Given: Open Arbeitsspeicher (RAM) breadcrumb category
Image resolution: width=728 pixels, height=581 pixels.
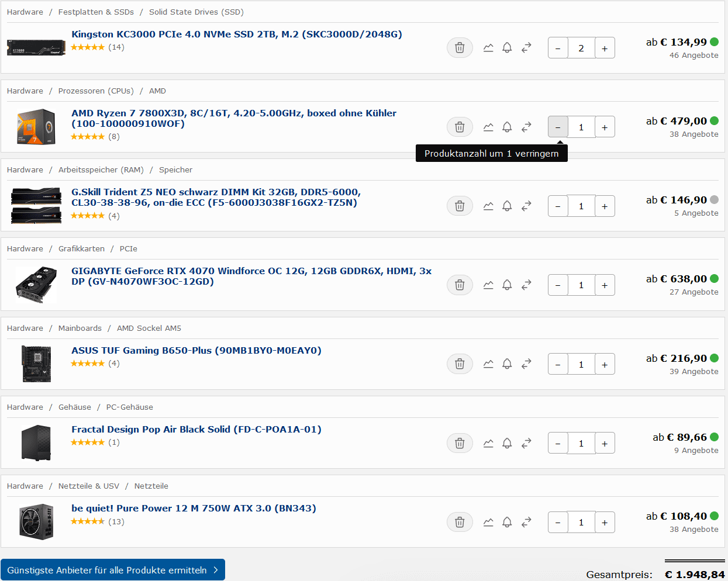Looking at the screenshot, I should [x=101, y=170].
